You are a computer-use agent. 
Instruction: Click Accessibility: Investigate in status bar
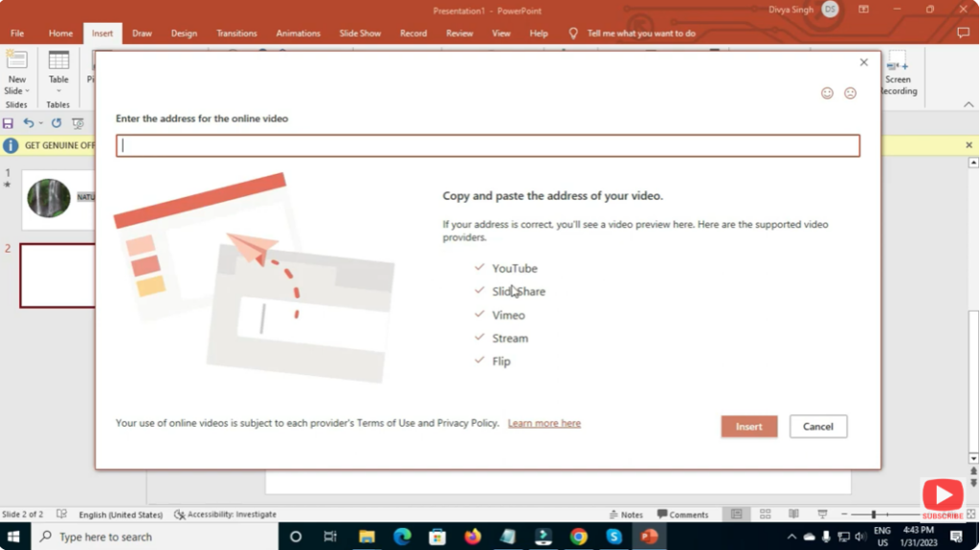pyautogui.click(x=225, y=515)
